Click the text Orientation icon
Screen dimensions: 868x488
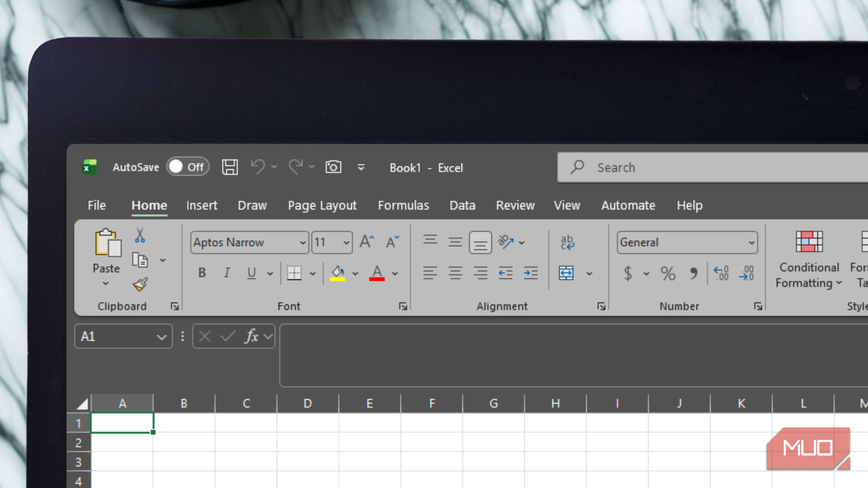(x=506, y=242)
